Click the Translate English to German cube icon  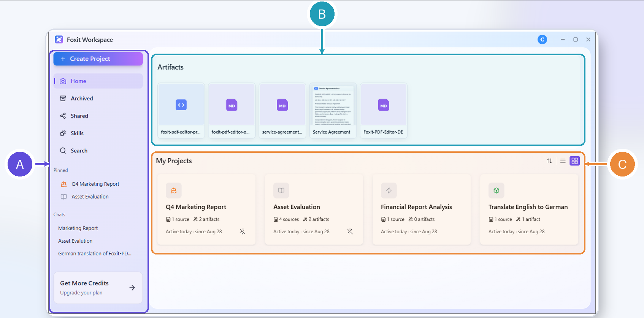click(x=496, y=191)
